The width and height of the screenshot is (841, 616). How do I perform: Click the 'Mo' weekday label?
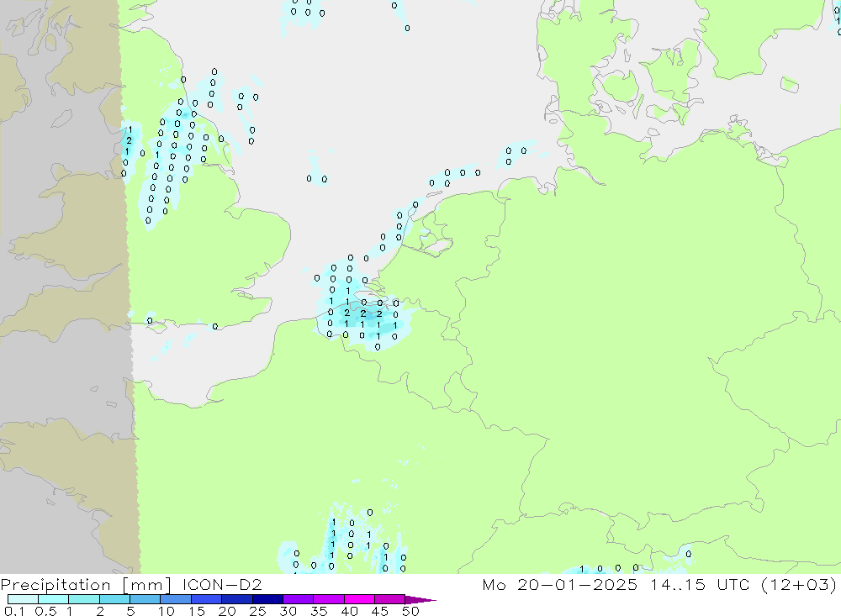click(x=494, y=584)
